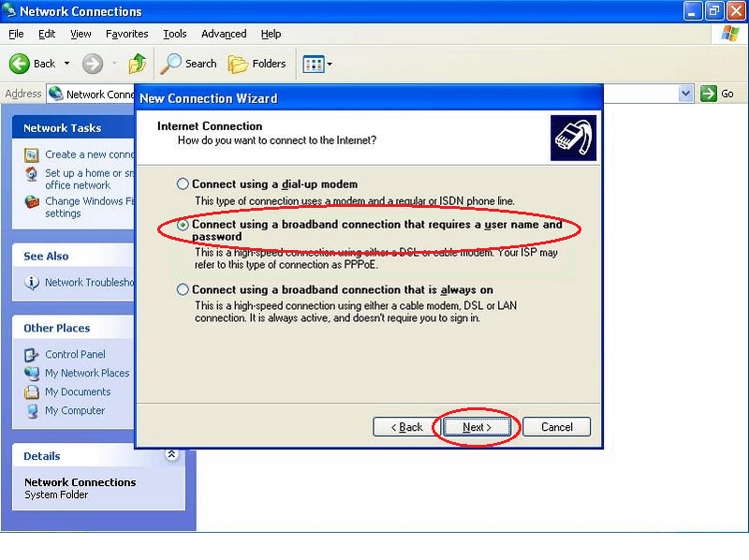Collapse the Details panel chevron
The image size is (749, 560).
coord(171,454)
